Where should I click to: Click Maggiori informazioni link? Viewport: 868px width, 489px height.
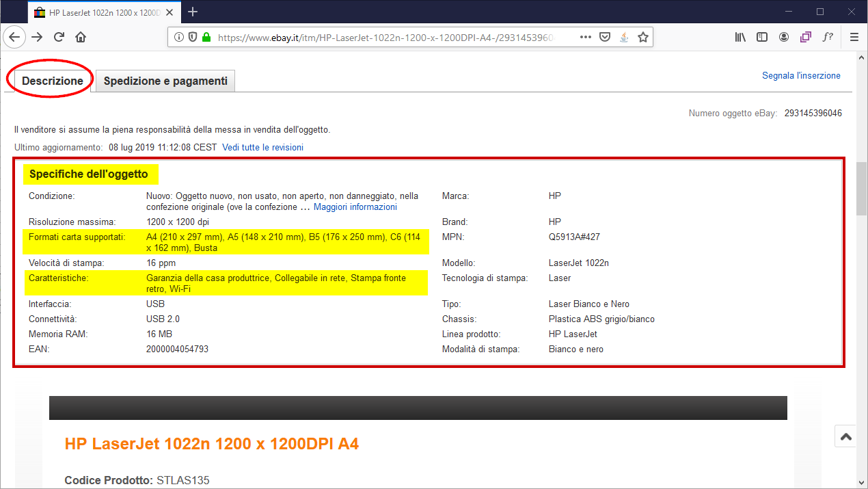[355, 207]
